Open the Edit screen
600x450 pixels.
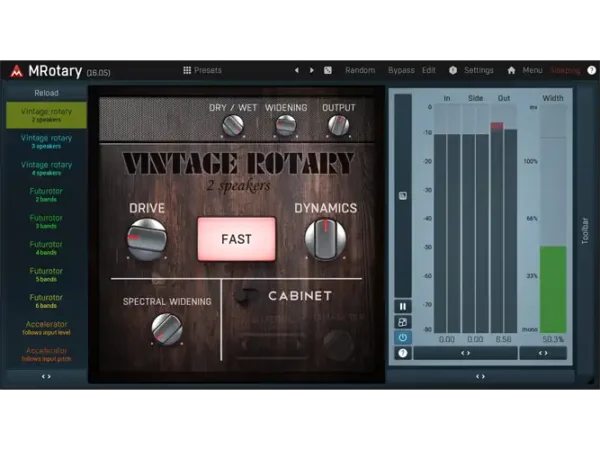pyautogui.click(x=429, y=70)
